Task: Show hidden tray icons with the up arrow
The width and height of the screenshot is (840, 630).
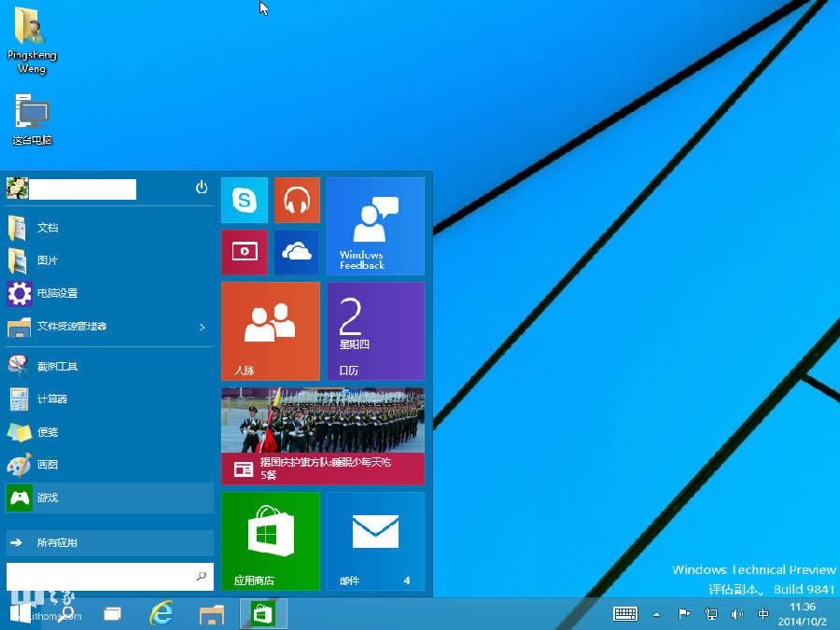Action: (657, 614)
